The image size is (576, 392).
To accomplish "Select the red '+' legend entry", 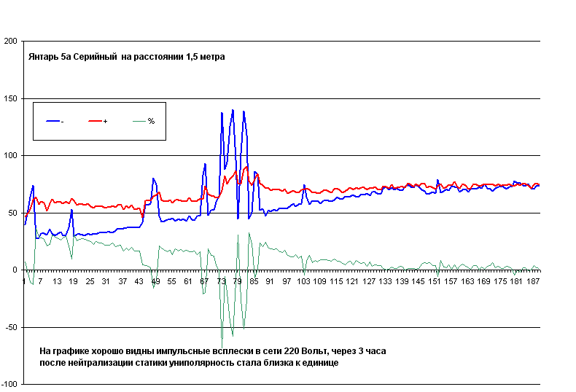I will coord(98,121).
